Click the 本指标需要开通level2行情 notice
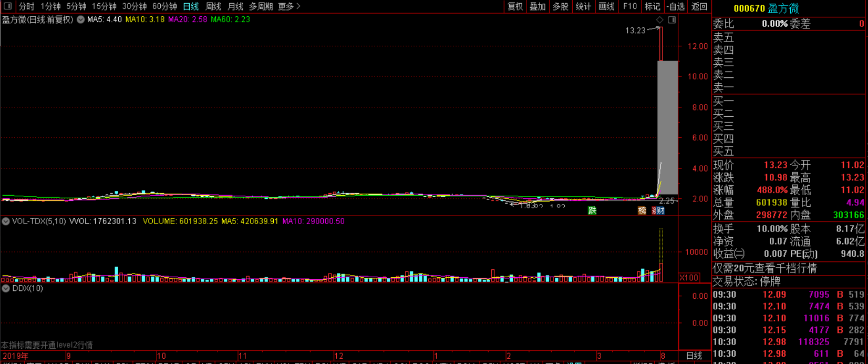 pyautogui.click(x=47, y=345)
